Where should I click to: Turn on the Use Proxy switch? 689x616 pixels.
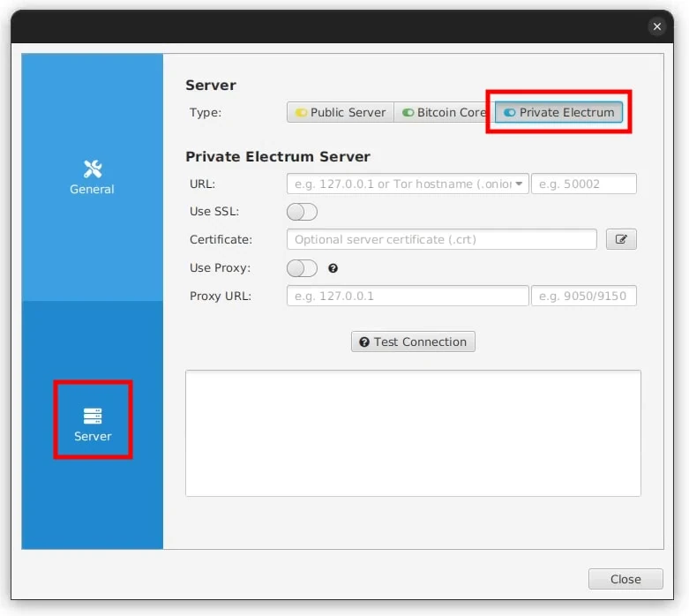click(302, 268)
